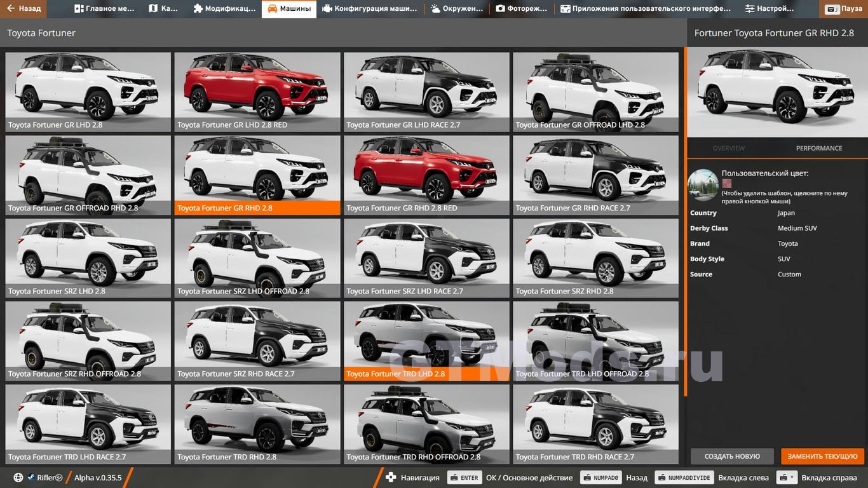868x488 pixels.
Task: Select Toyota Fortuner SRZ LHD RACE 2.7
Action: 426,259
